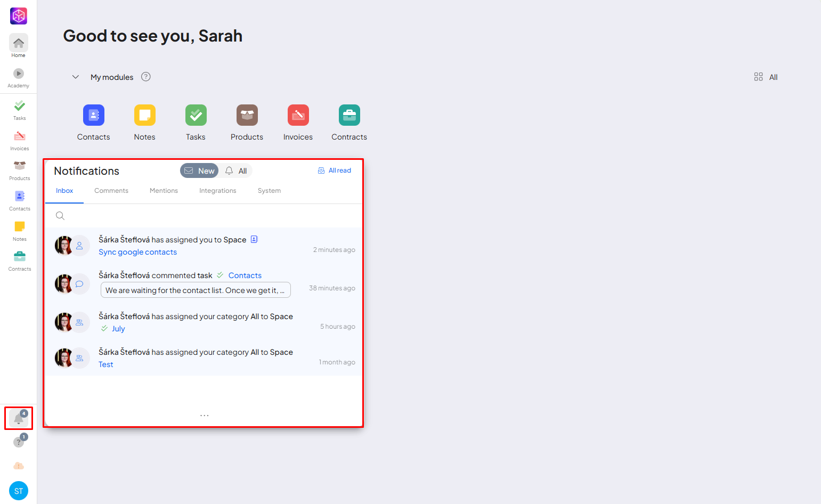
Task: Switch to the Comments tab
Action: point(111,191)
